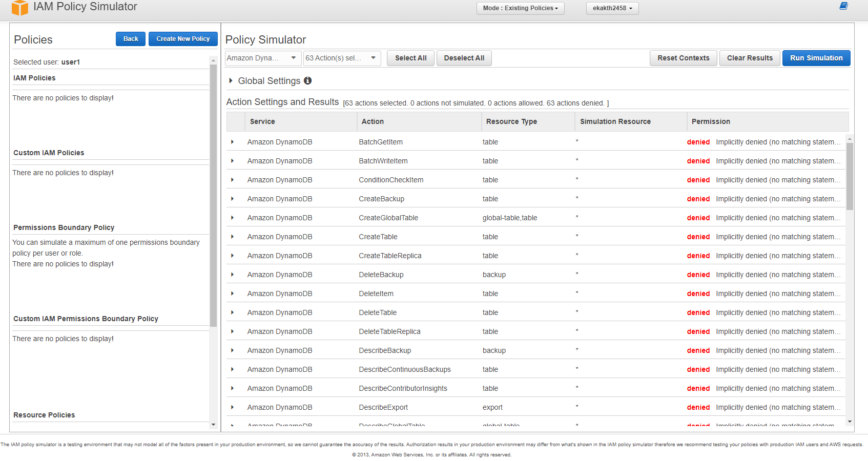The height and width of the screenshot is (461, 868).
Task: Expand the CreateTableReplica row
Action: point(232,256)
